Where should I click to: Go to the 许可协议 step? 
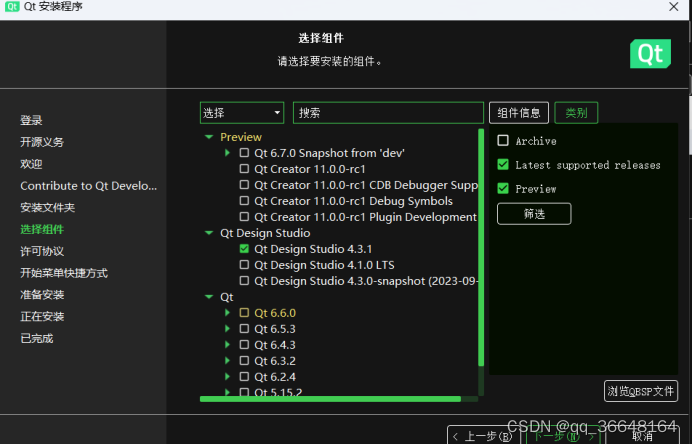point(42,251)
